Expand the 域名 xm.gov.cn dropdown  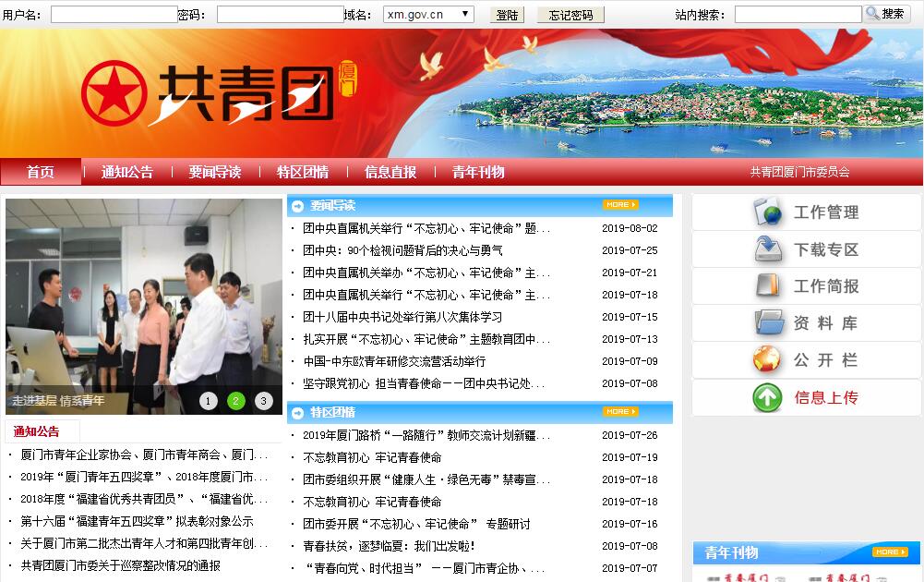(x=429, y=15)
